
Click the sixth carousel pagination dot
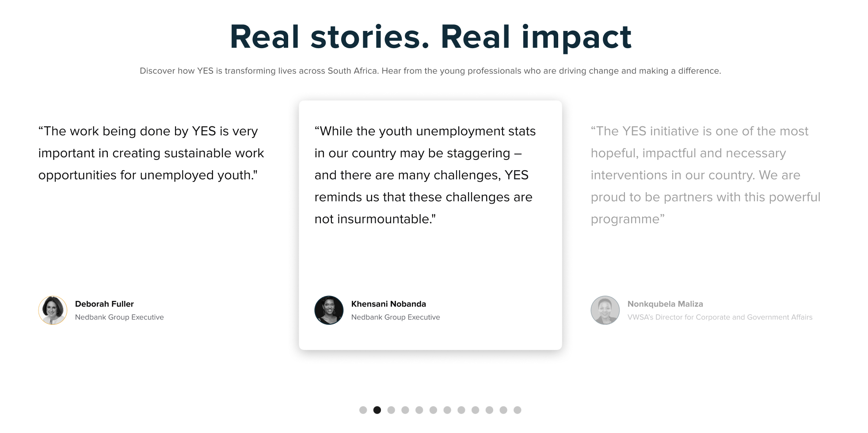point(433,410)
